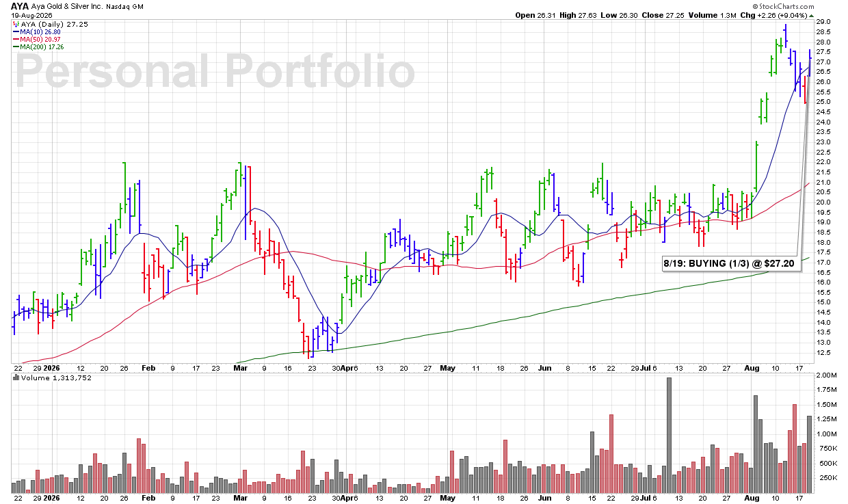Click the 28.0 price axis label
This screenshot has width=848, height=504.
[823, 42]
